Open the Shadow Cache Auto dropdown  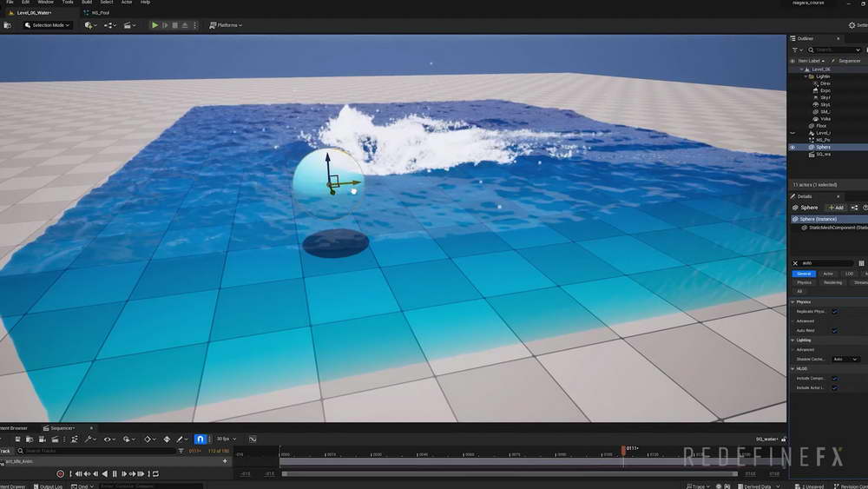click(845, 360)
